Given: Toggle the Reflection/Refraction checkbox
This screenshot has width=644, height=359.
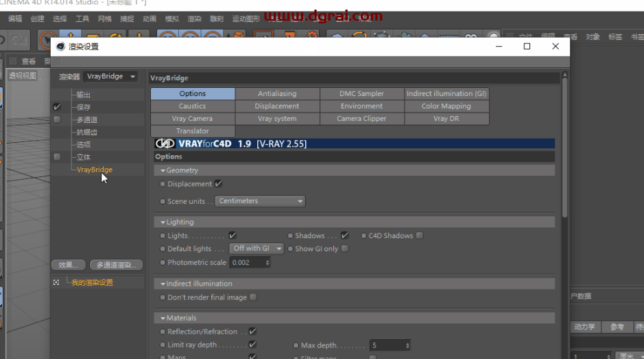Looking at the screenshot, I should [252, 331].
